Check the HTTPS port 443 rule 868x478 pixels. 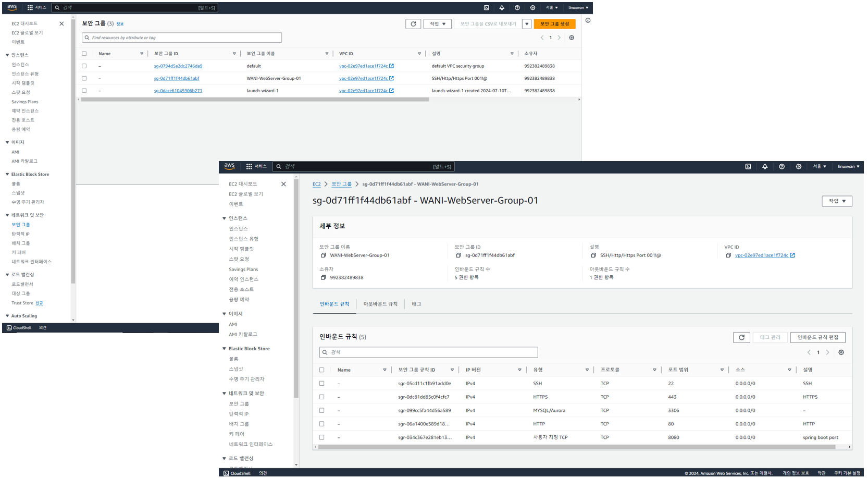click(321, 397)
